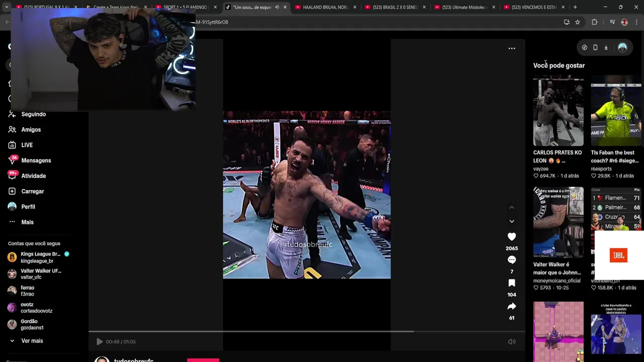Go to next video with down chevron
This screenshot has height=362, width=644.
[x=512, y=221]
